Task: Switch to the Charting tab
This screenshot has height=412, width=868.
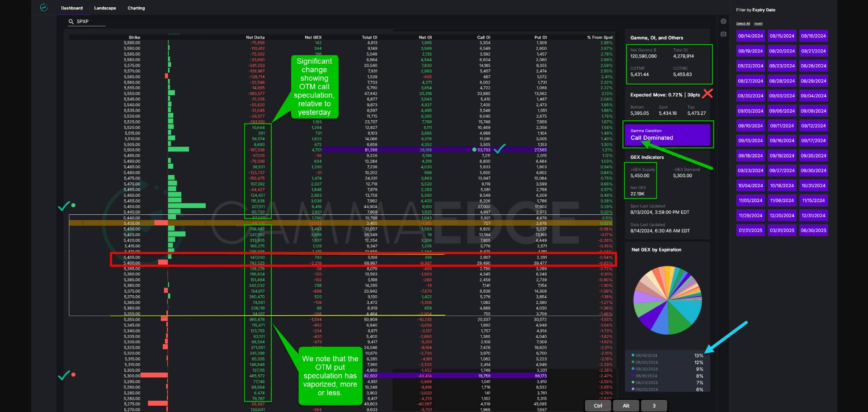Action: point(136,8)
